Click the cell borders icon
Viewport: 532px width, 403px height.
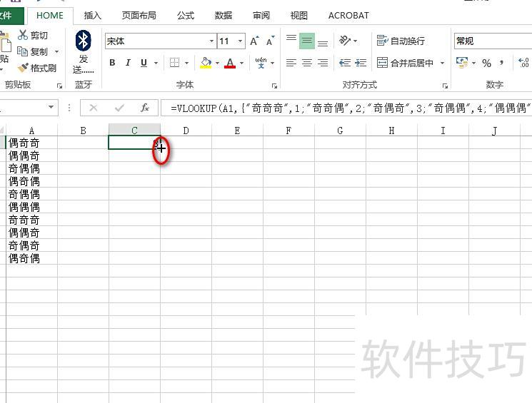point(174,63)
